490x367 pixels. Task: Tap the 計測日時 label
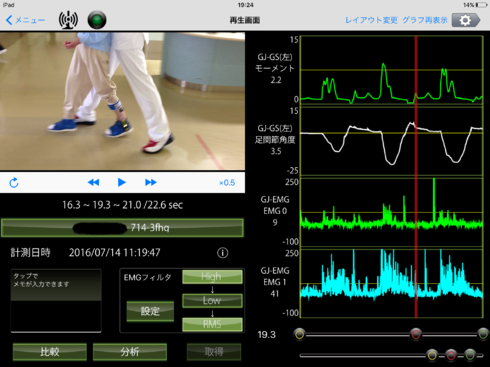point(30,253)
